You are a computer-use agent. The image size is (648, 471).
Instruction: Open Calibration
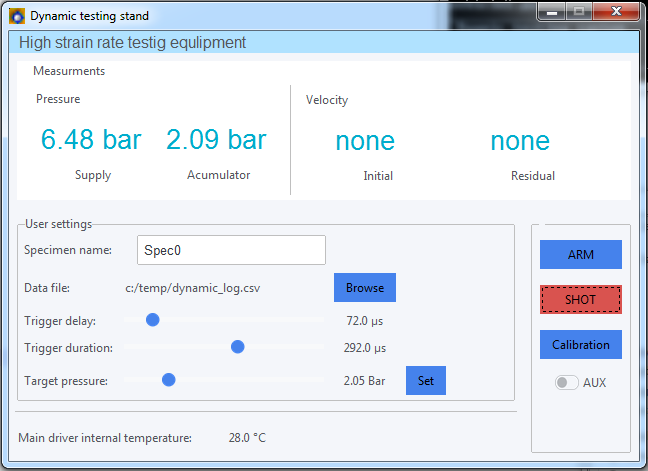580,345
